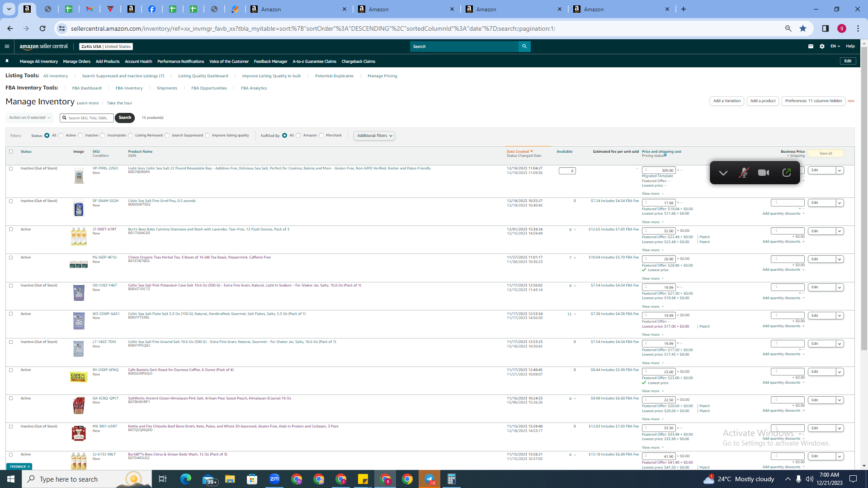Click the header search magnifier button
Viewport: 868px width, 488px height.
pyautogui.click(x=524, y=47)
